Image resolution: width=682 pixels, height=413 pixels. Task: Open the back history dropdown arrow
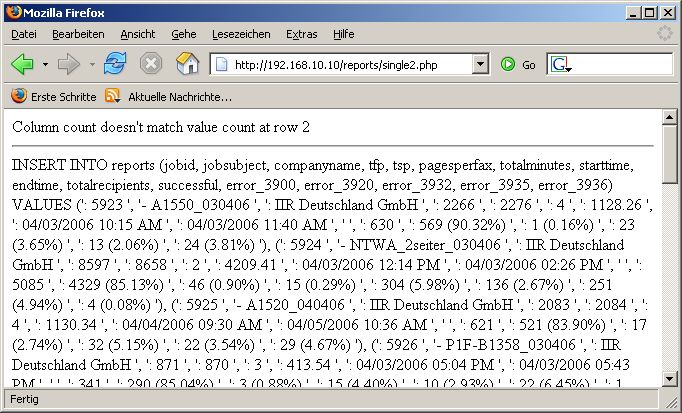pyautogui.click(x=45, y=65)
